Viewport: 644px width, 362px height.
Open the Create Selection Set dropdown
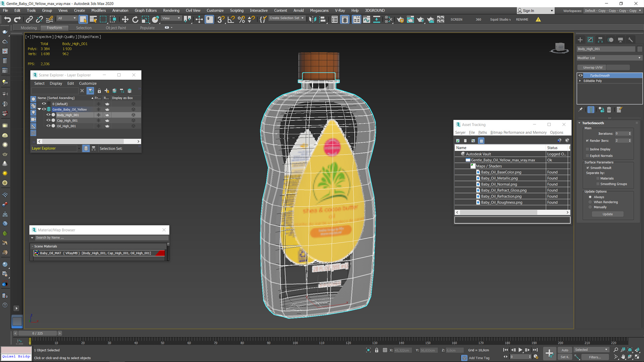287,18
